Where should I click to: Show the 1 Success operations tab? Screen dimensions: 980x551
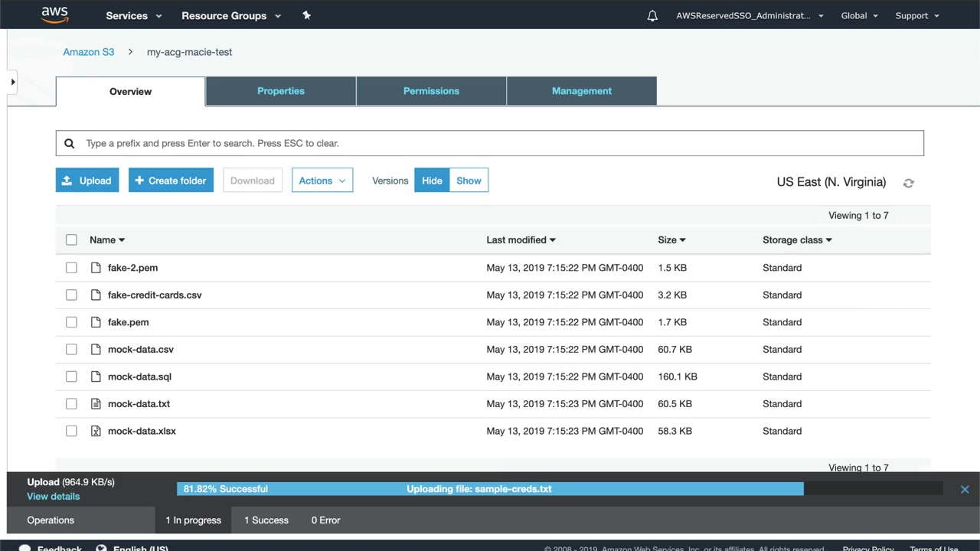click(266, 520)
